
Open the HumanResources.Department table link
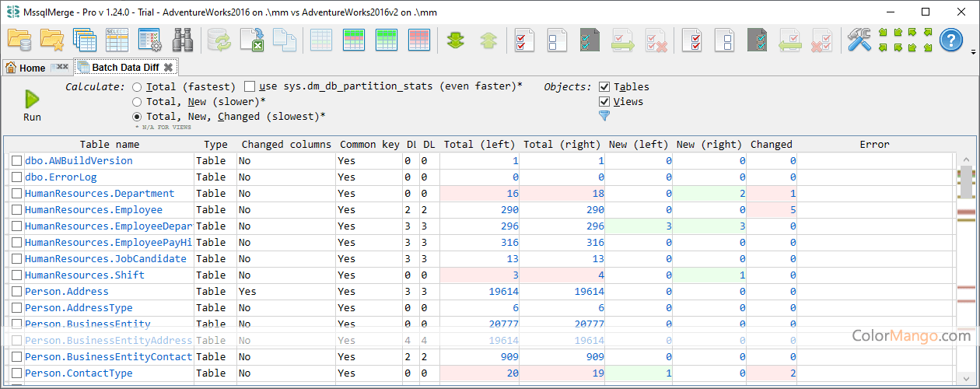(100, 194)
